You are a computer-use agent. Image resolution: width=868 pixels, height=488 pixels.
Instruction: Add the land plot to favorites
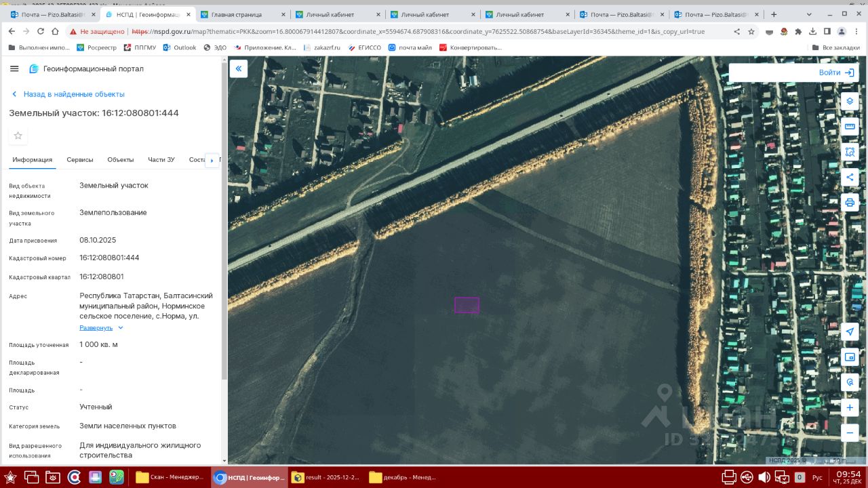(x=18, y=136)
